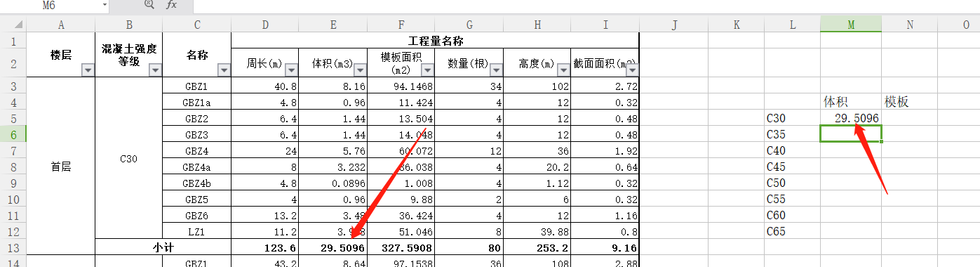Viewport: 980px width, 267px height.
Task: Open filter dropdown for 截面面积 column
Action: coord(632,70)
